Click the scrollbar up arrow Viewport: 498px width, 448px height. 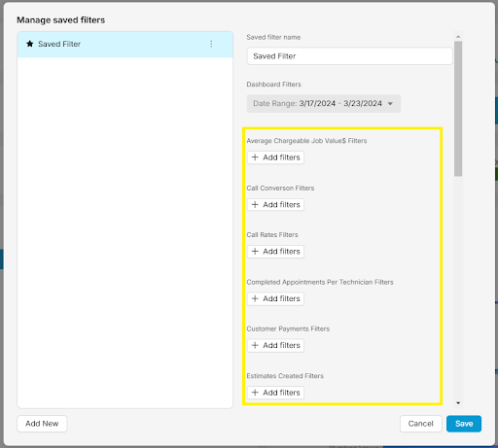458,37
